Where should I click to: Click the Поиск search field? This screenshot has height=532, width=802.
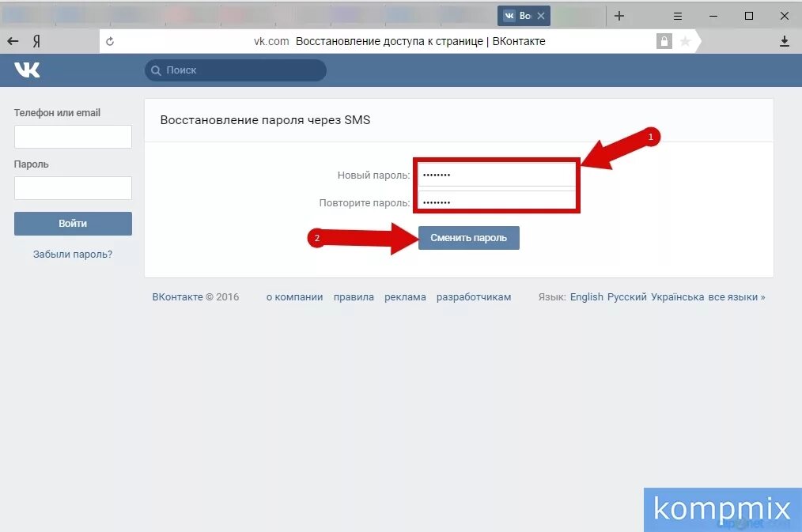pos(235,70)
